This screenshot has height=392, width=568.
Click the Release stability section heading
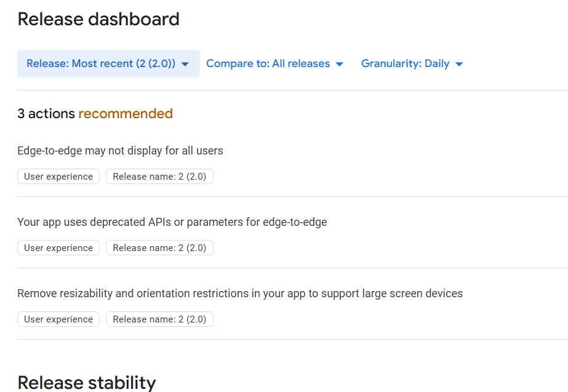pyautogui.click(x=87, y=382)
